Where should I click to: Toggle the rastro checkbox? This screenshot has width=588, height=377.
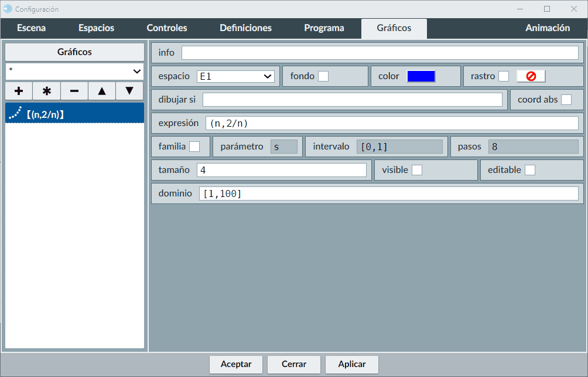coord(503,76)
